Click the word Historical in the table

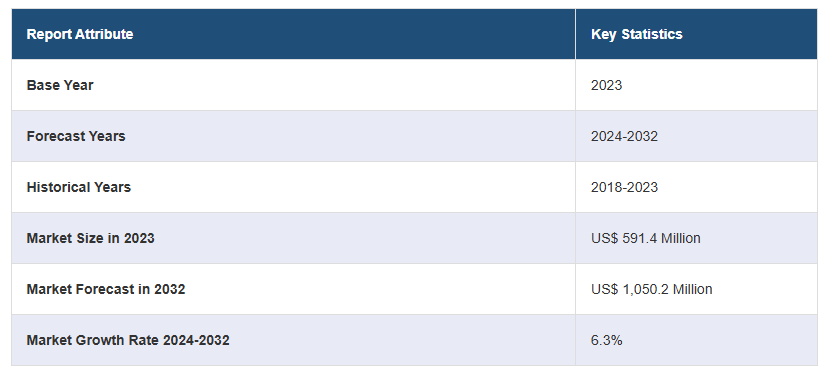tap(58, 187)
